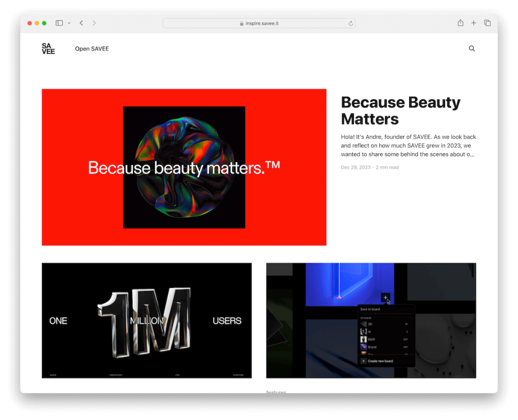The height and width of the screenshot is (420, 518).
Task: Click the 2 min read label
Action: (x=387, y=167)
